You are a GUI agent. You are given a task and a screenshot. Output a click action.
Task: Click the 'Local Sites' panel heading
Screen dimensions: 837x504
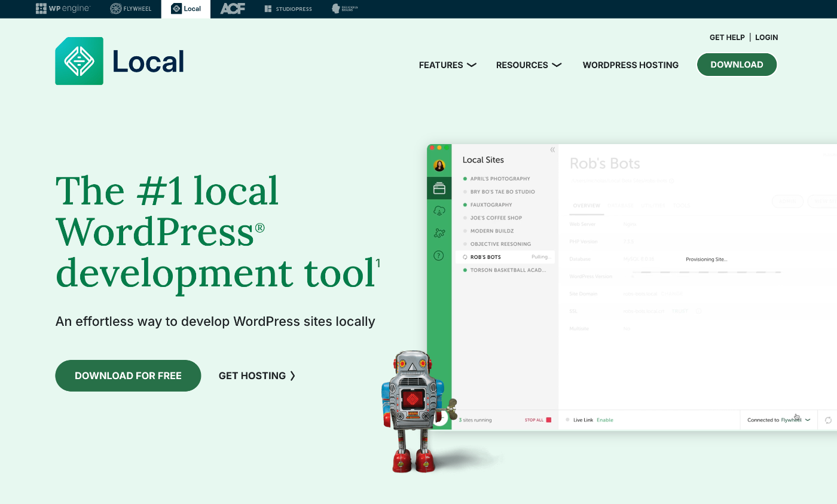click(x=483, y=160)
